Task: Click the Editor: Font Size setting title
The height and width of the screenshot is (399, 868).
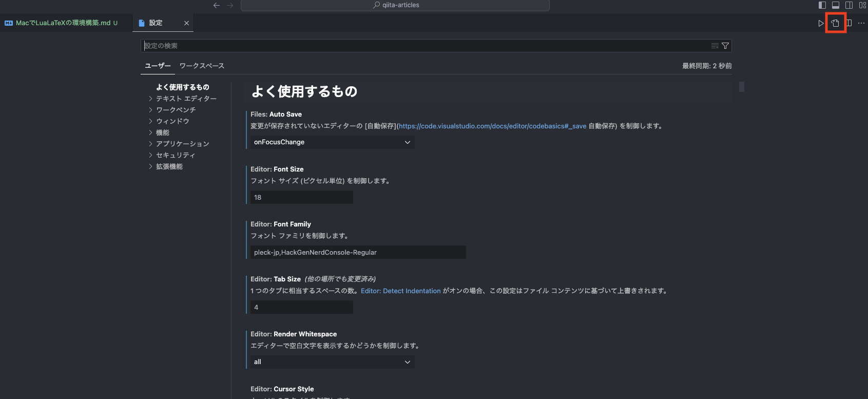Action: [x=277, y=169]
